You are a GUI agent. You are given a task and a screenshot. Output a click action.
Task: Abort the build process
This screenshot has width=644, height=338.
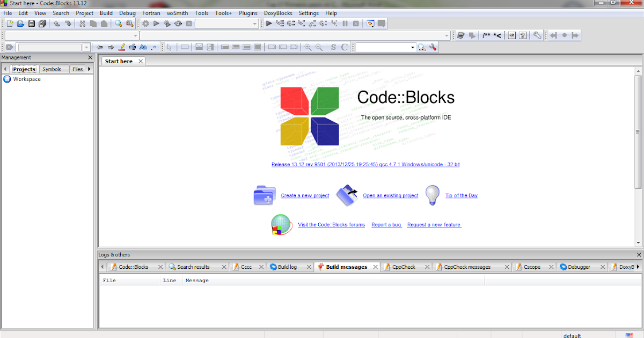(189, 23)
